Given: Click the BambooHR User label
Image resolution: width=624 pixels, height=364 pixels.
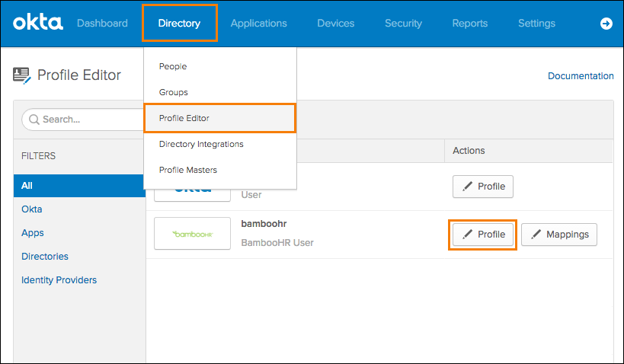Looking at the screenshot, I should tap(277, 243).
